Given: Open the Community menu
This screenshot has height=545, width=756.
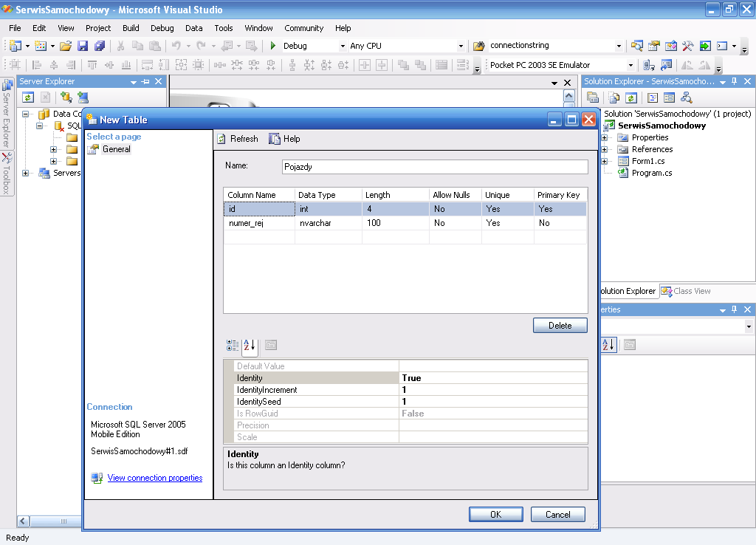Looking at the screenshot, I should (303, 28).
